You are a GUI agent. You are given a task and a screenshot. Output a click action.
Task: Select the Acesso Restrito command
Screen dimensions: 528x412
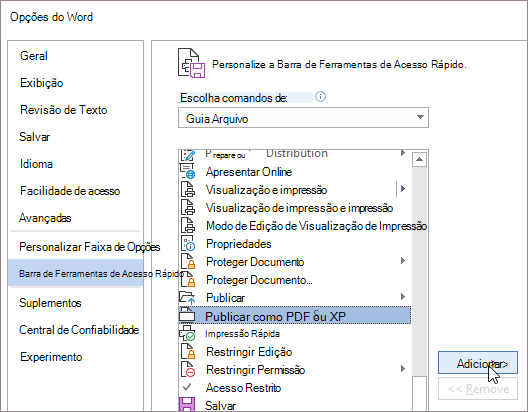tap(295, 388)
